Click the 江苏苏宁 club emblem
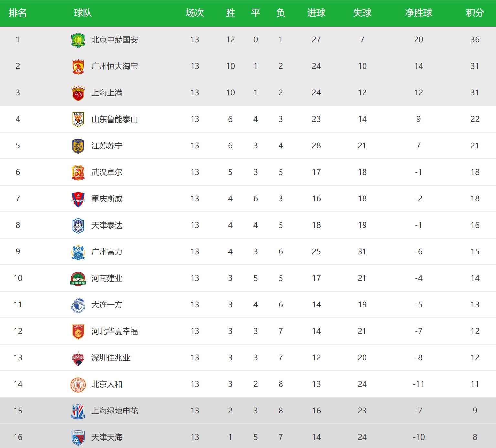 tap(78, 146)
